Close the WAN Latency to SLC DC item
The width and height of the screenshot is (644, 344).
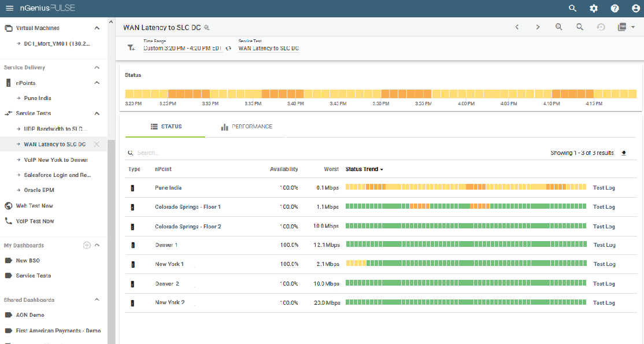coord(97,145)
